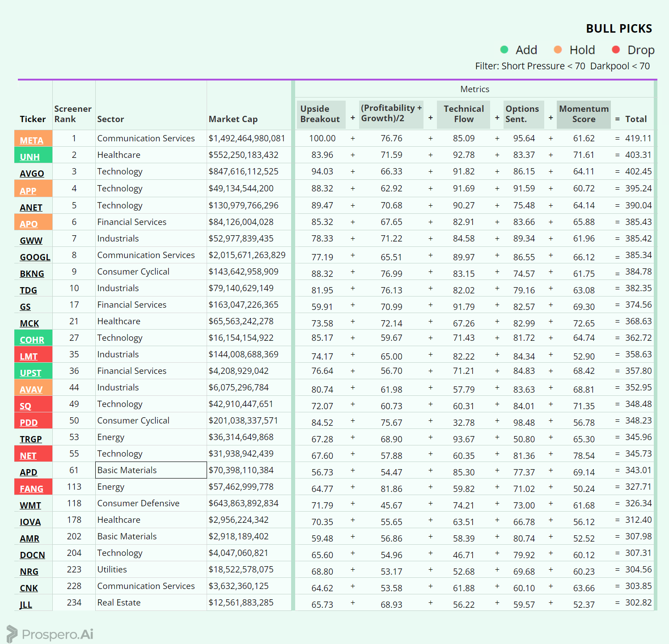Screen dimensions: 669x644
Task: Open the WMT ticker link
Action: tap(30, 505)
